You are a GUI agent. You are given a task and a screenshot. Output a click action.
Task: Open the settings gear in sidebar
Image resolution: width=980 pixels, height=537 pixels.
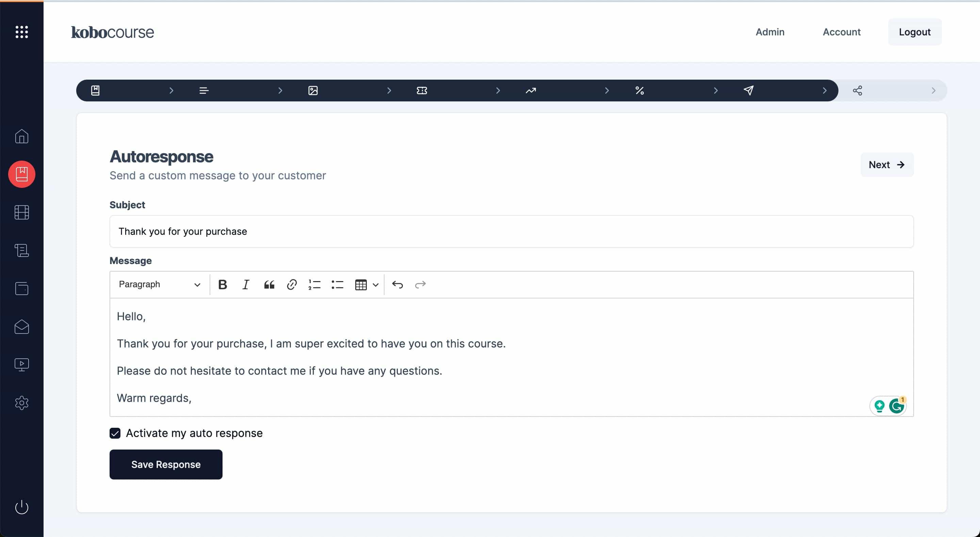click(x=22, y=403)
